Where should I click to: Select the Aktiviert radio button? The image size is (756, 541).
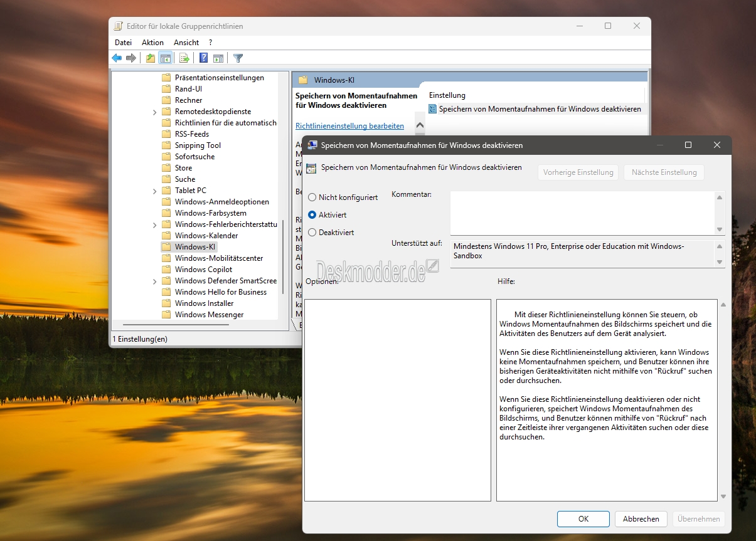[312, 215]
